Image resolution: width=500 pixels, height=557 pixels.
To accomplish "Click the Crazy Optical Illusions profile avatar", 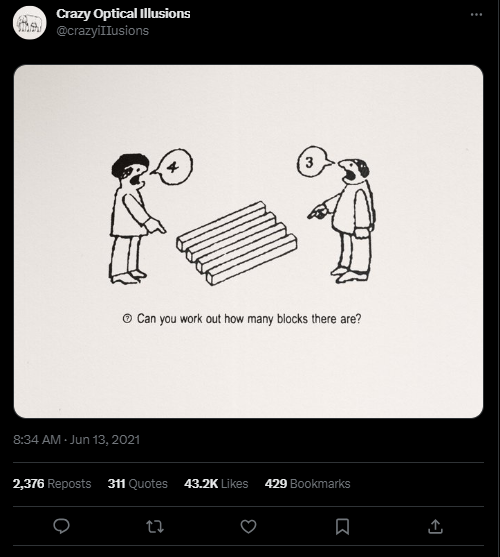I will click(x=30, y=22).
